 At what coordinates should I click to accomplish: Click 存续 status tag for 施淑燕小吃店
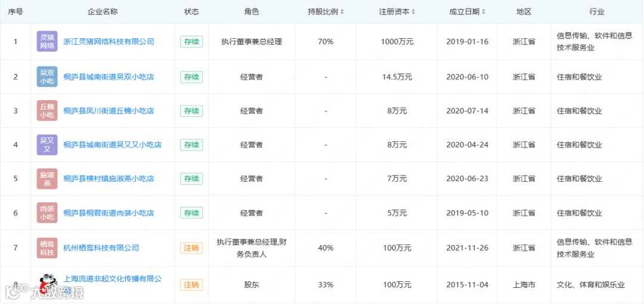point(191,179)
